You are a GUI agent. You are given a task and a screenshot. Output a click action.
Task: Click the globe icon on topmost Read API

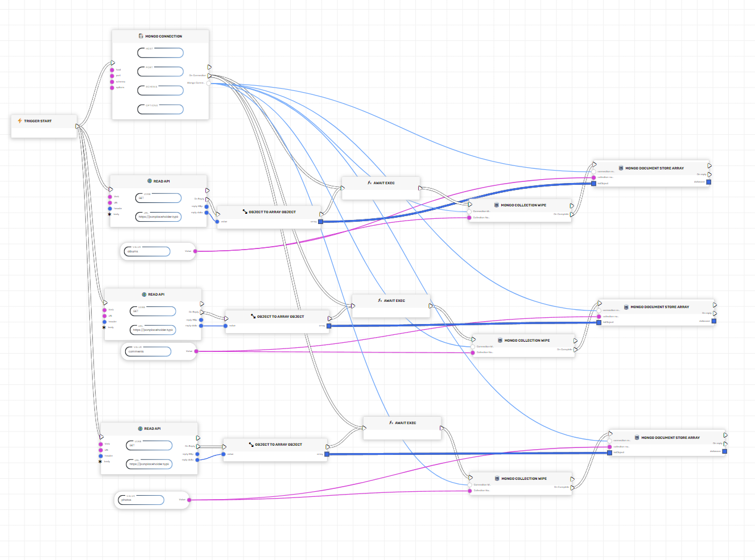click(x=150, y=181)
